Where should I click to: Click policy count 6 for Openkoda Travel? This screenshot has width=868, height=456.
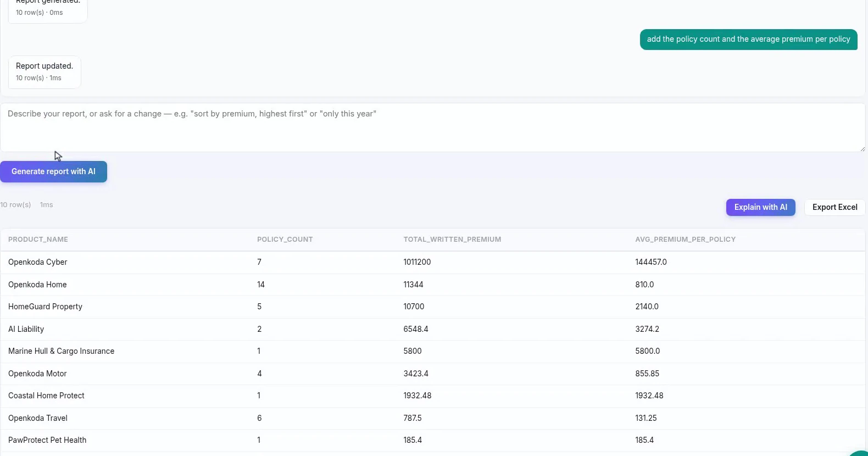(x=259, y=418)
